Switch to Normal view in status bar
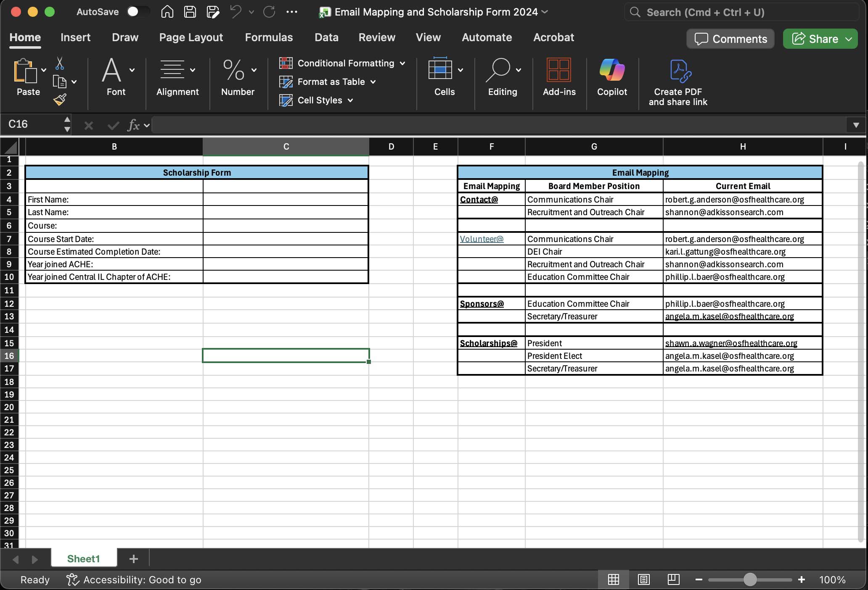This screenshot has width=868, height=590. pos(614,580)
